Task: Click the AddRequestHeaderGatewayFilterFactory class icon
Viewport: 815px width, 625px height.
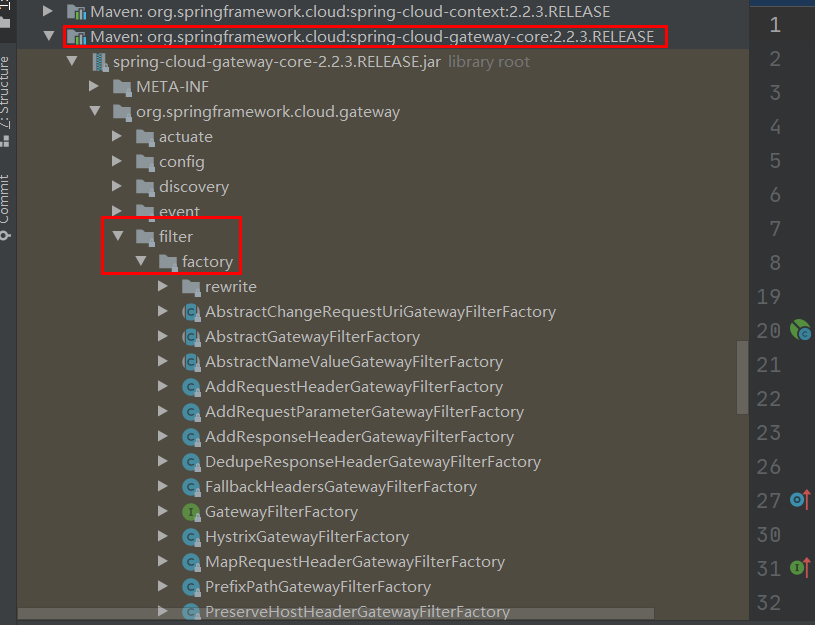Action: (x=191, y=387)
